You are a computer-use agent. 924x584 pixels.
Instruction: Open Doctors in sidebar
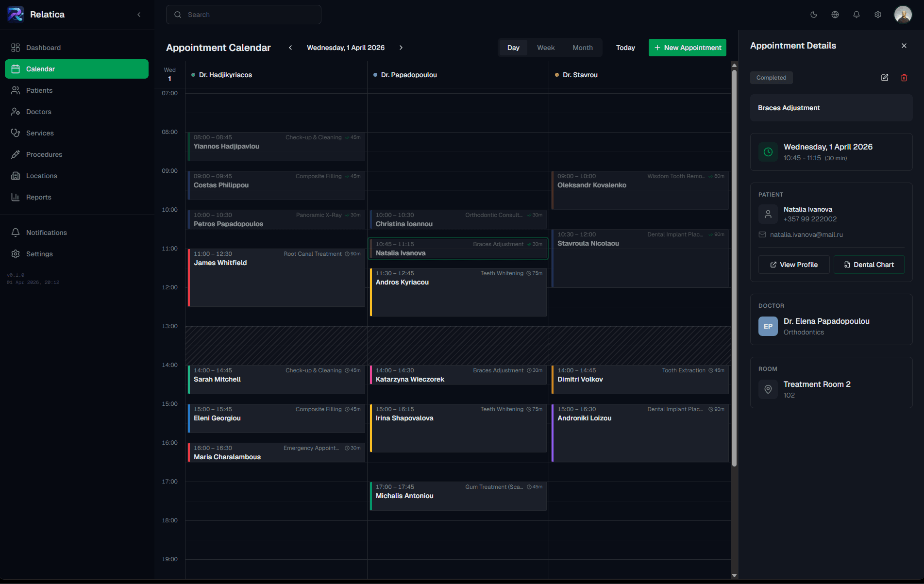click(x=77, y=112)
